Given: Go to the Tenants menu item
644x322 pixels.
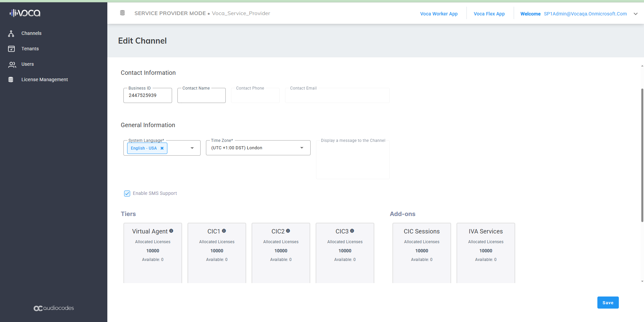Looking at the screenshot, I should pyautogui.click(x=30, y=49).
